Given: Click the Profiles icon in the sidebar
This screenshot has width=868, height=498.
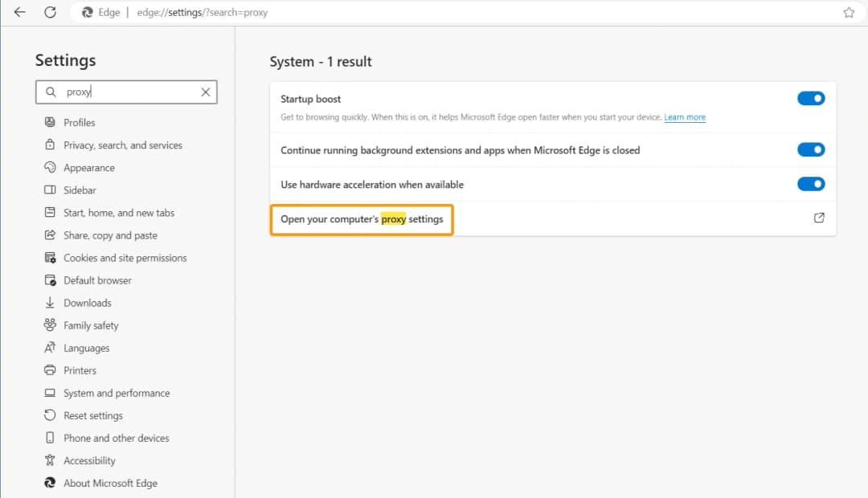Looking at the screenshot, I should (50, 122).
